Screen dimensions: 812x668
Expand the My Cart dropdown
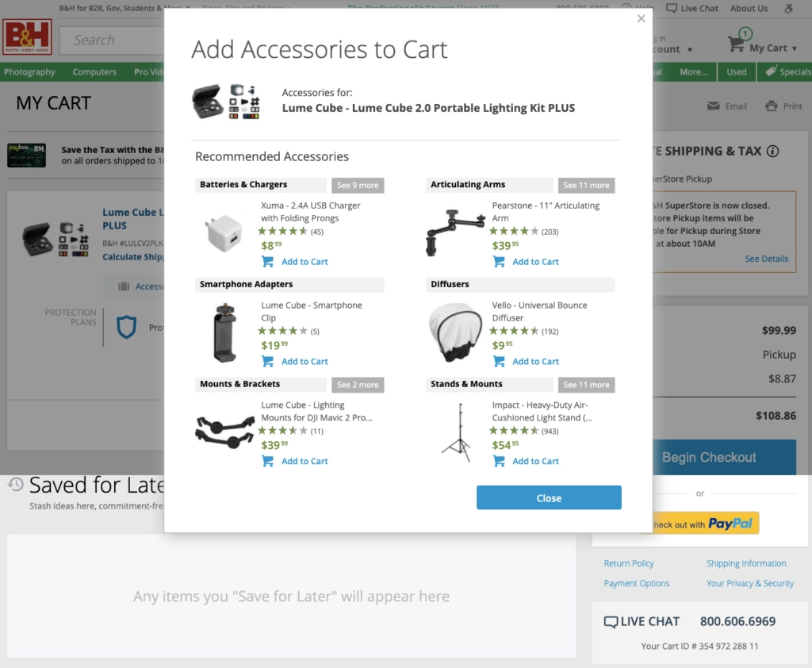[796, 46]
